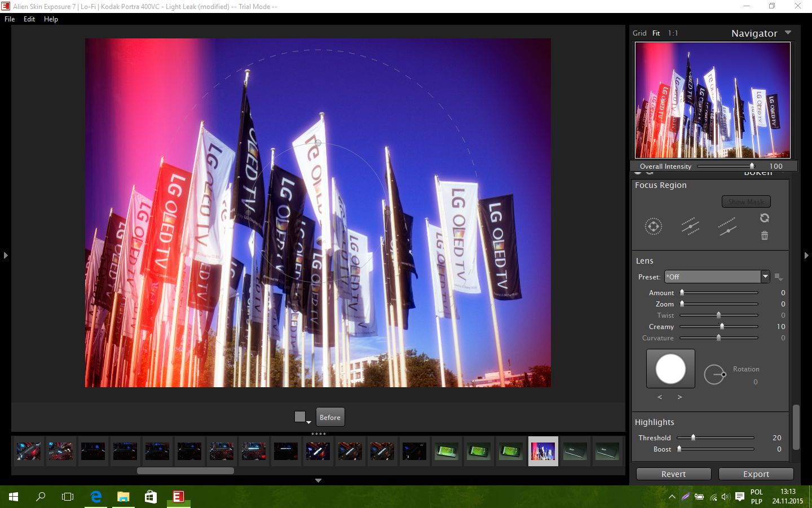Click the filmstrip horizontal scrollbar
This screenshot has height=508, width=812.
click(185, 470)
